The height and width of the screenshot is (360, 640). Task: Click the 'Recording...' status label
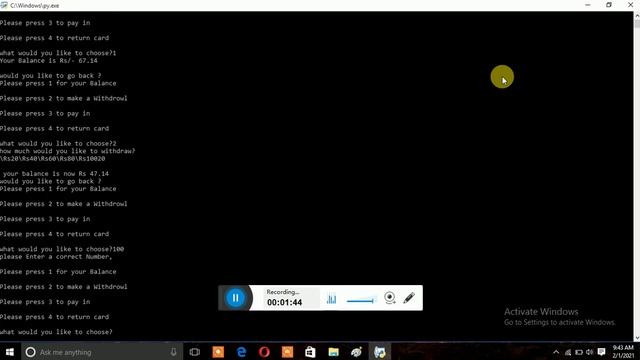point(283,292)
